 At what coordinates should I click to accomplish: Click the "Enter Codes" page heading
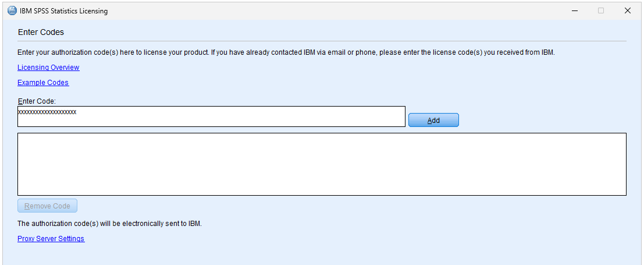[41, 32]
